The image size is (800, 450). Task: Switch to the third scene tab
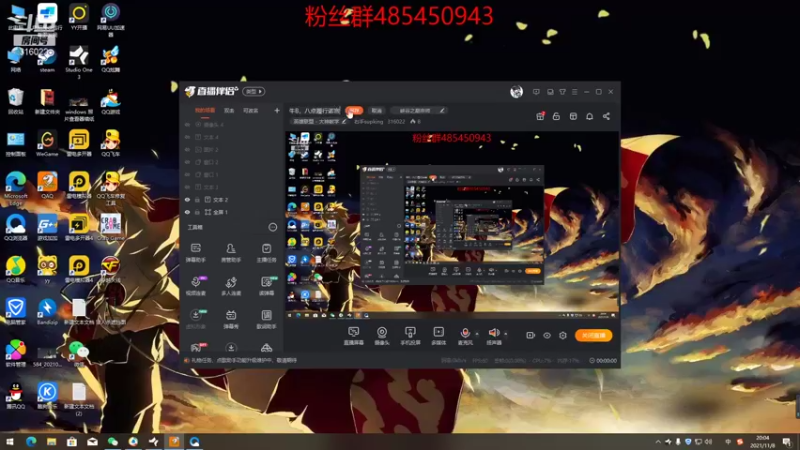251,111
